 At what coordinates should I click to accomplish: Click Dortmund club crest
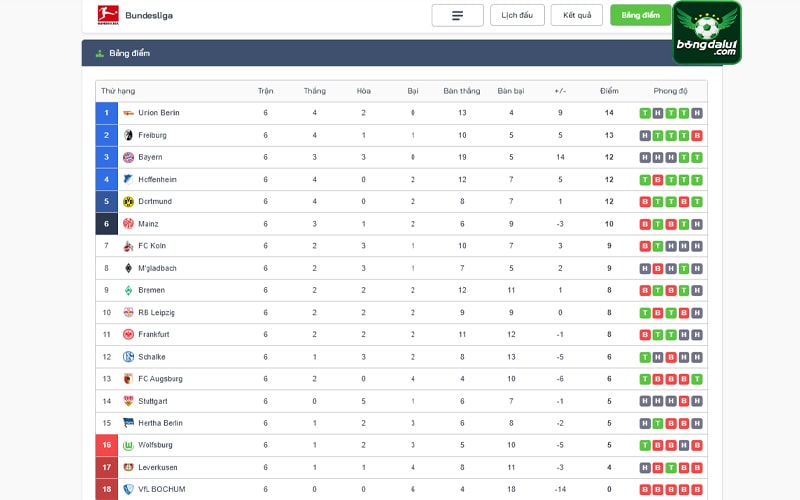click(129, 202)
